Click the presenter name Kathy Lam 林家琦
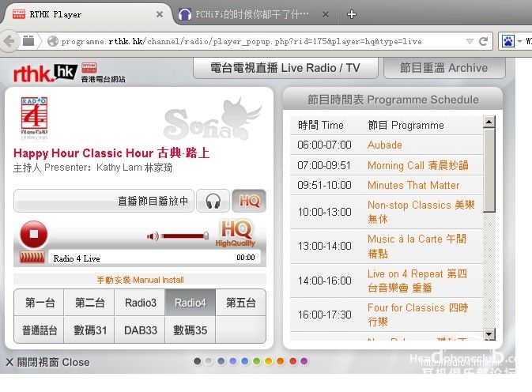The width and height of the screenshot is (532, 392). pyautogui.click(x=134, y=168)
